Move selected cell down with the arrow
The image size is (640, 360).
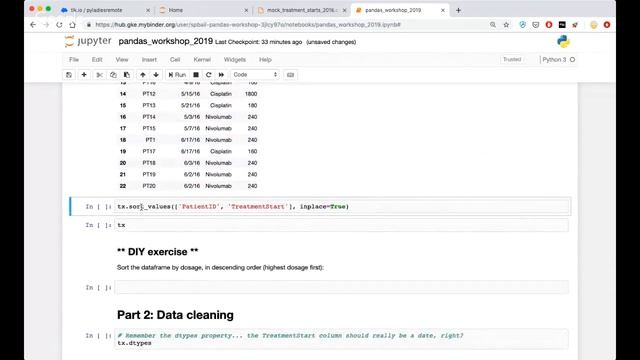[x=156, y=75]
